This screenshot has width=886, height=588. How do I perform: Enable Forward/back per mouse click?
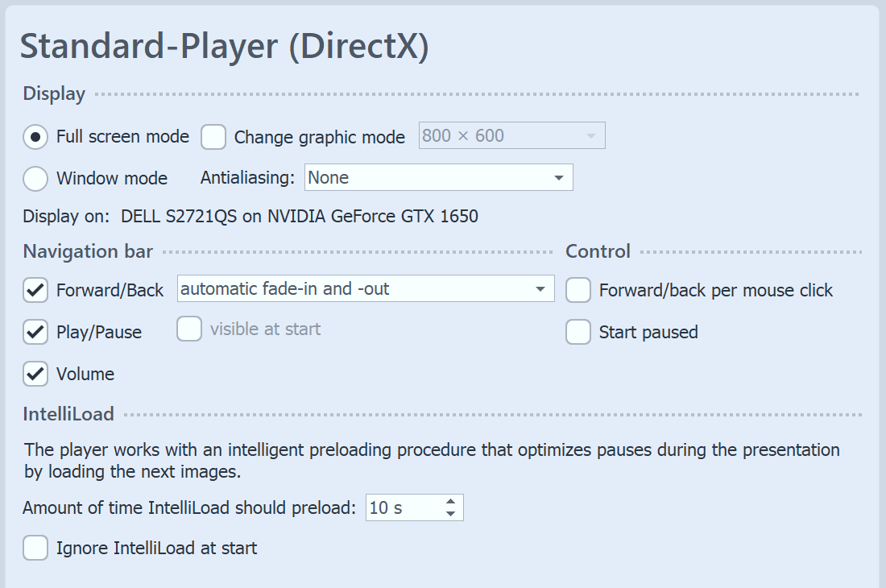(x=578, y=290)
